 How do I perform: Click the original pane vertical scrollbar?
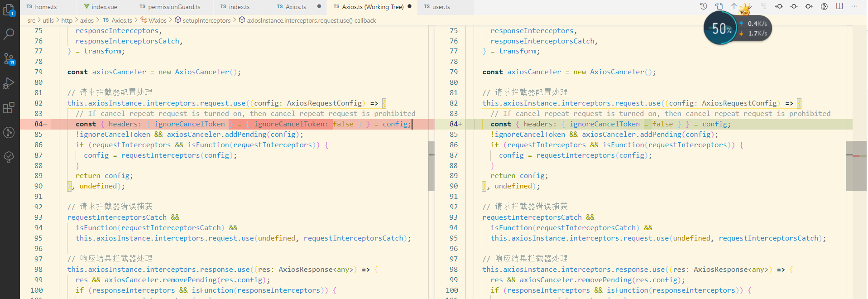[432, 166]
